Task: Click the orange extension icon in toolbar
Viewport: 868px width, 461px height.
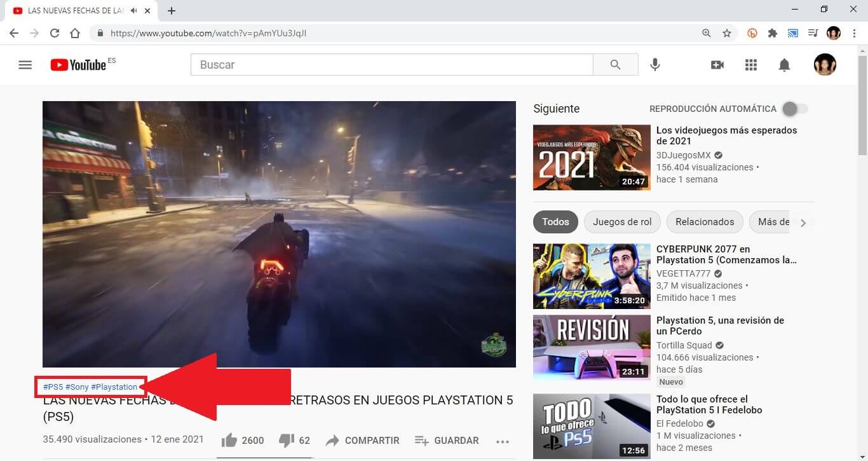Action: (x=752, y=33)
